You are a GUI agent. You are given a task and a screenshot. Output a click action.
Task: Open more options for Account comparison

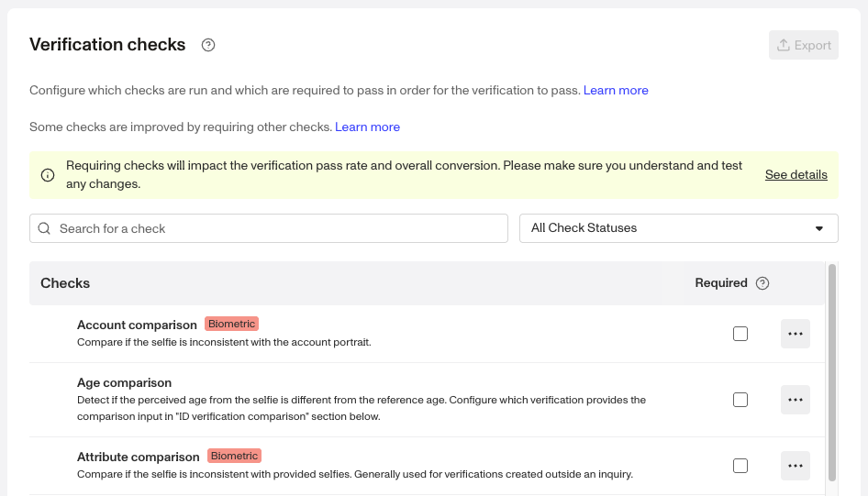(x=796, y=334)
